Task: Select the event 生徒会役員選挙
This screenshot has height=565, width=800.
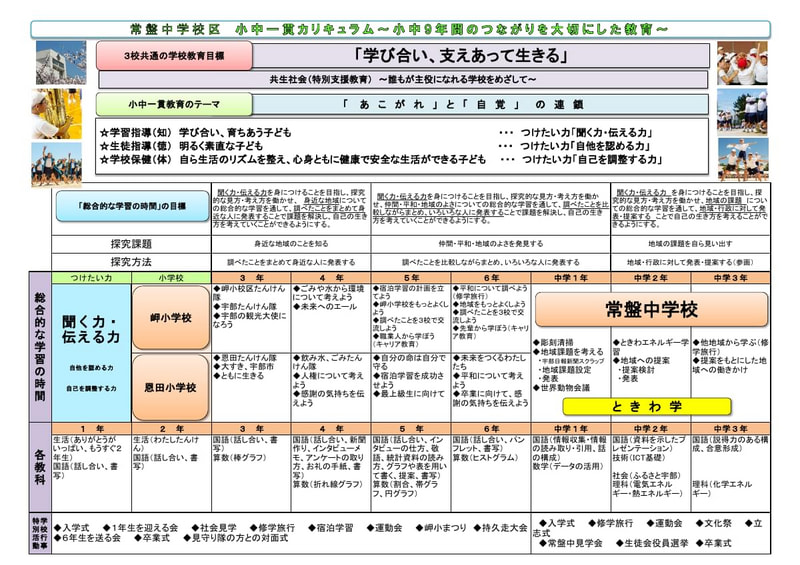Action: (652, 544)
